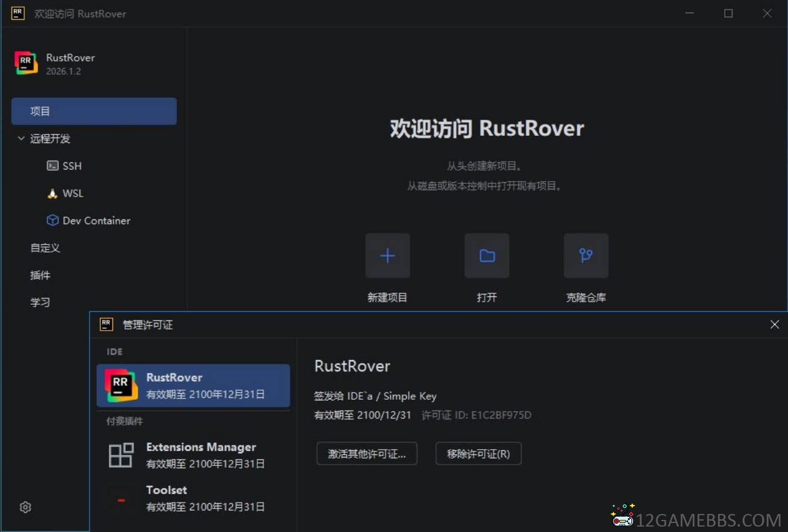Click icon in 管理许可证 dialog title bar

coord(106,325)
